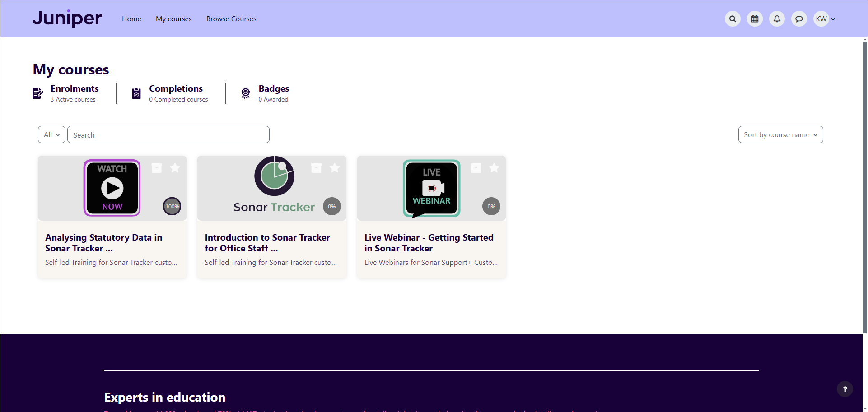Open Live Webinar - Getting Started course link
Viewport: 868px width, 412px height.
click(x=429, y=243)
